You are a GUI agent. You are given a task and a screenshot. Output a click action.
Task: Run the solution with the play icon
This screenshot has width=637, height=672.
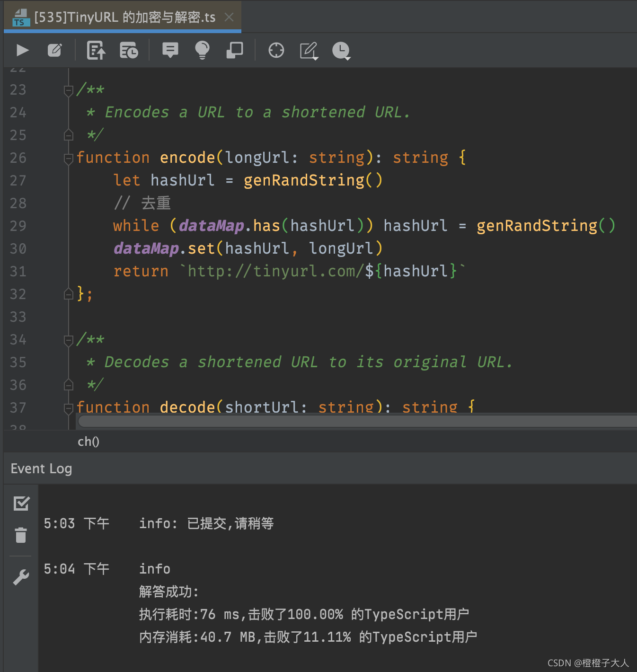click(x=22, y=50)
